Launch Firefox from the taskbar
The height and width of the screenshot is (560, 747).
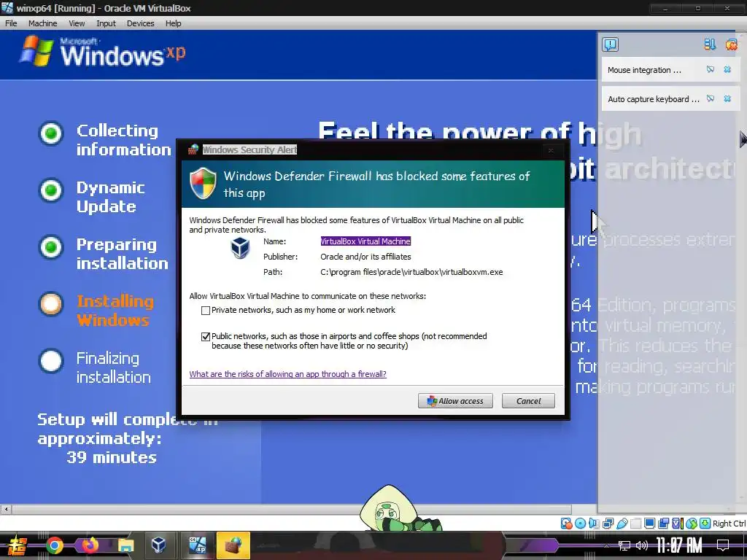[x=90, y=545]
